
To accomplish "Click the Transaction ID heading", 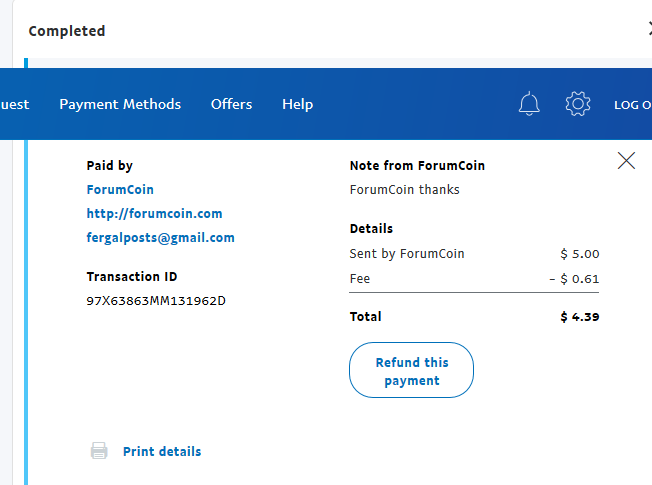I will pyautogui.click(x=132, y=277).
